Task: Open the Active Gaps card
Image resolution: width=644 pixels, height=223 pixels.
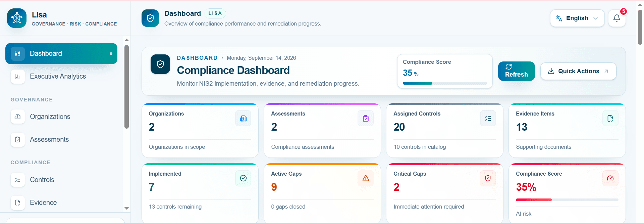Action: pyautogui.click(x=322, y=193)
